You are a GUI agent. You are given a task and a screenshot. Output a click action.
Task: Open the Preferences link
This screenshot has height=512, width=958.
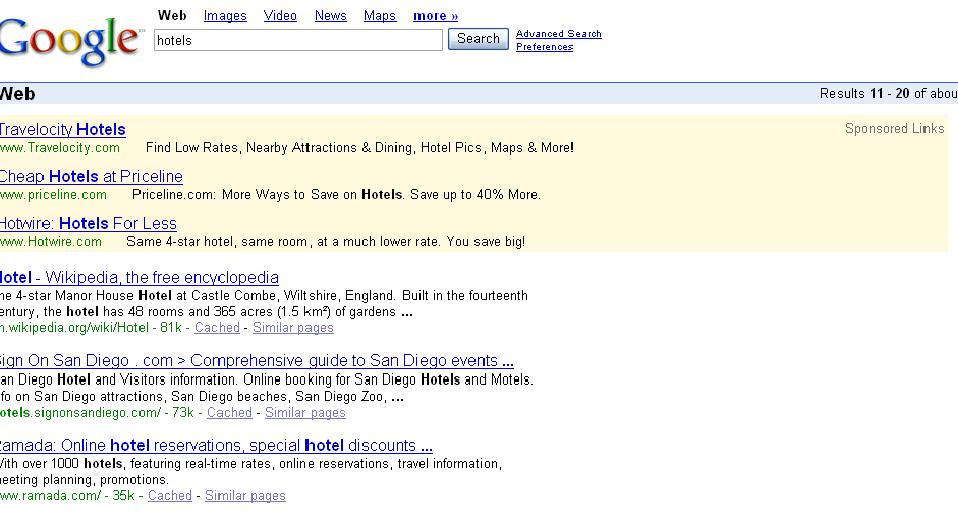(x=544, y=47)
